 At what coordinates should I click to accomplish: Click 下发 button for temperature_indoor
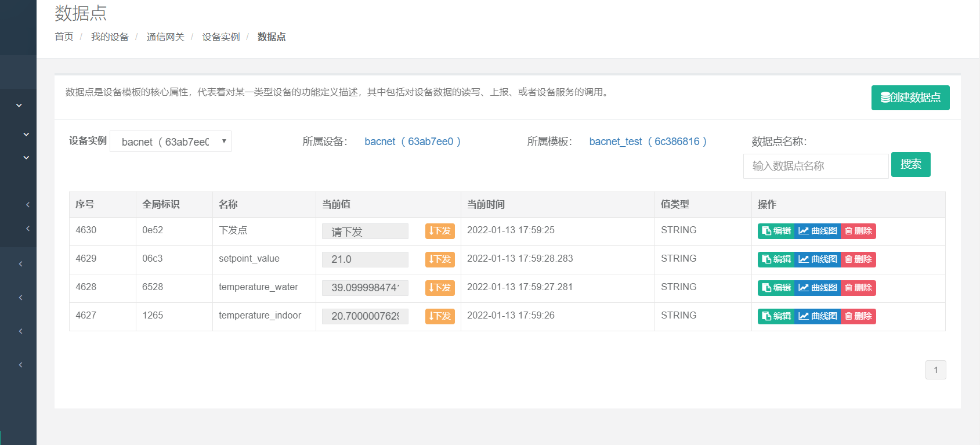(x=440, y=316)
